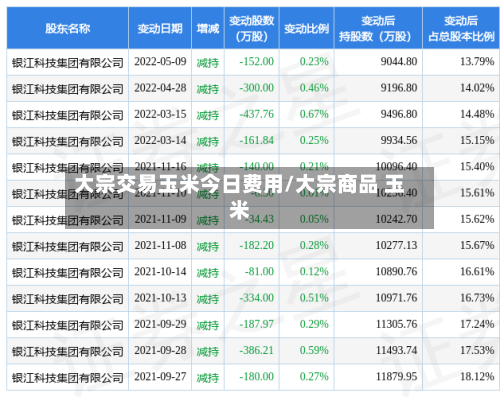Click the 变动后占总股本比例 column header

click(x=461, y=29)
